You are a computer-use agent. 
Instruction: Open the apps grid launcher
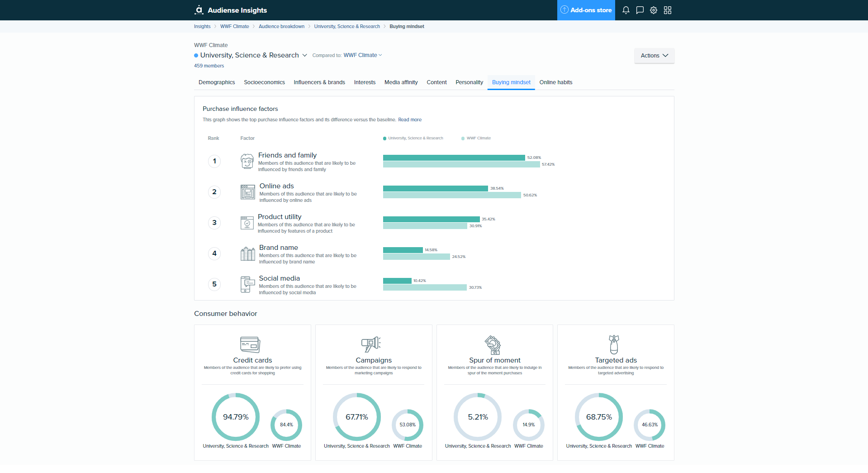(667, 10)
